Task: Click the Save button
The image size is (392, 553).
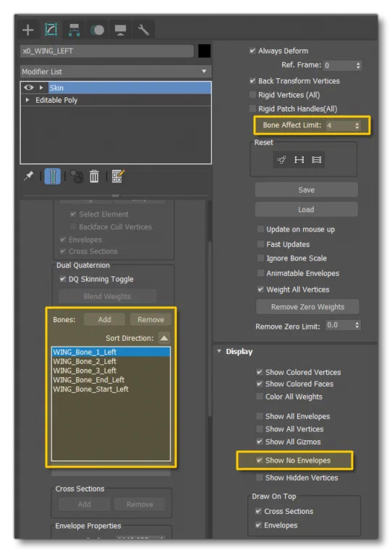Action: coord(307,190)
